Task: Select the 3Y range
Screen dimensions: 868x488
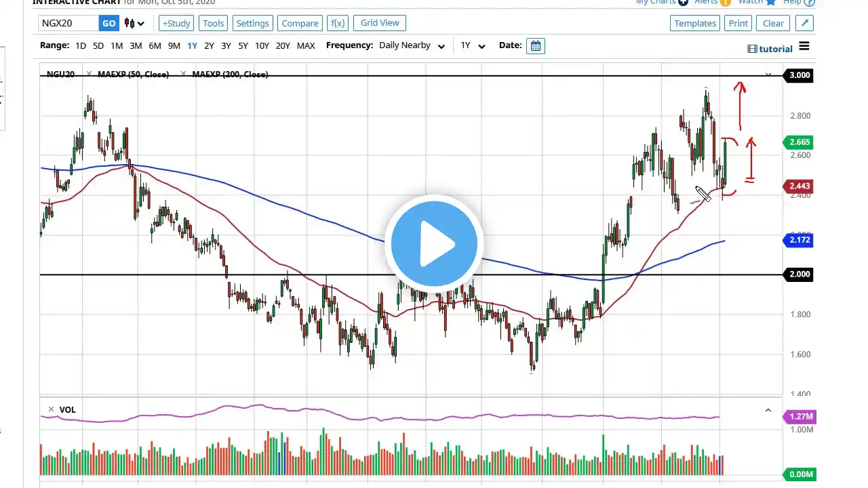Action: pyautogui.click(x=226, y=45)
